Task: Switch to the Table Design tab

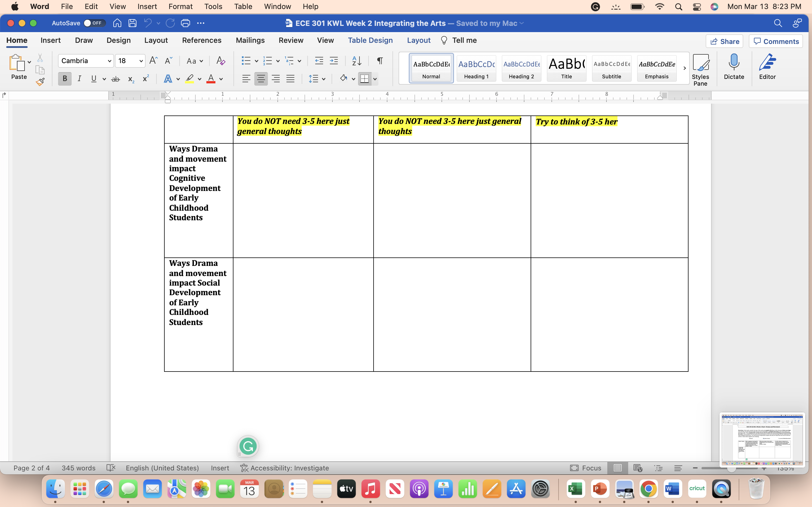Action: (x=370, y=40)
